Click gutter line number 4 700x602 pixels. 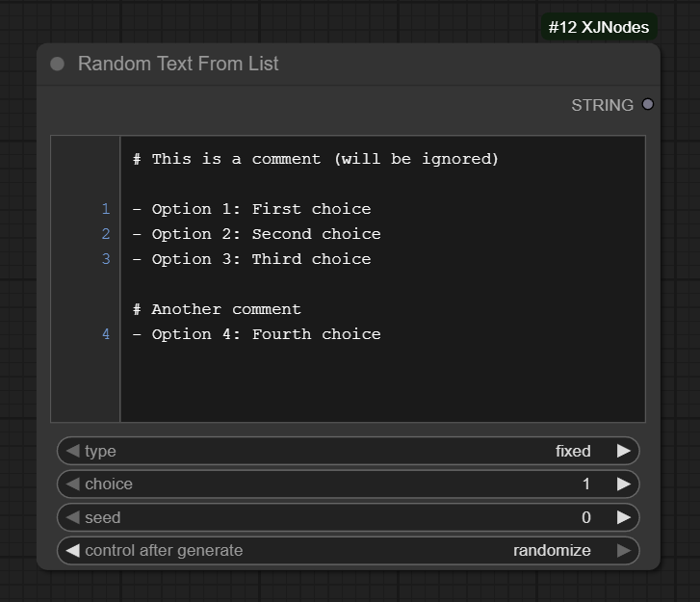point(106,334)
